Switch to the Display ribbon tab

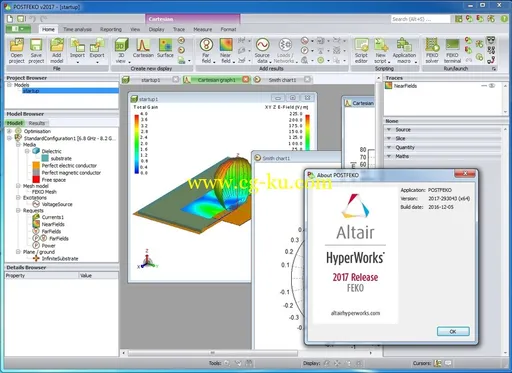[156, 29]
